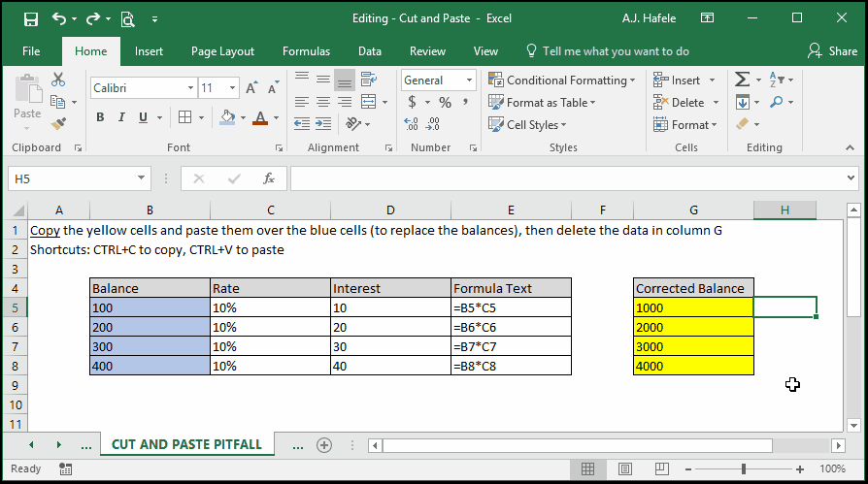The width and height of the screenshot is (868, 484).
Task: Apply Percent Style to the cell
Action: (445, 103)
